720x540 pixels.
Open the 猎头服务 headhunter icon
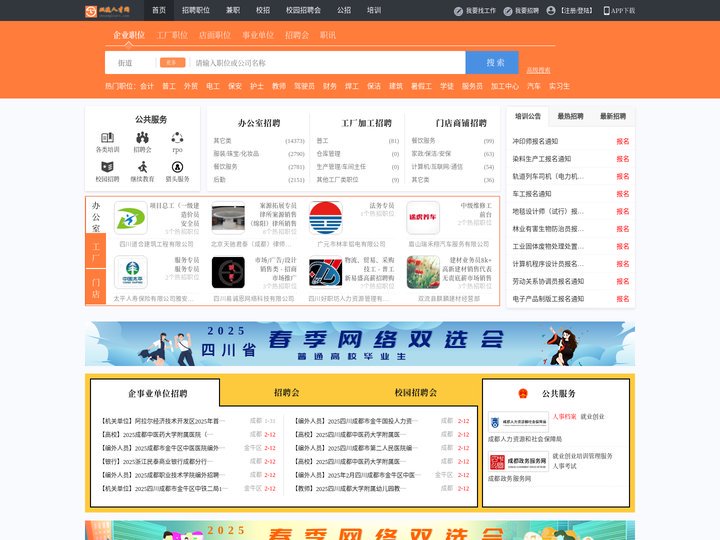pyautogui.click(x=177, y=167)
